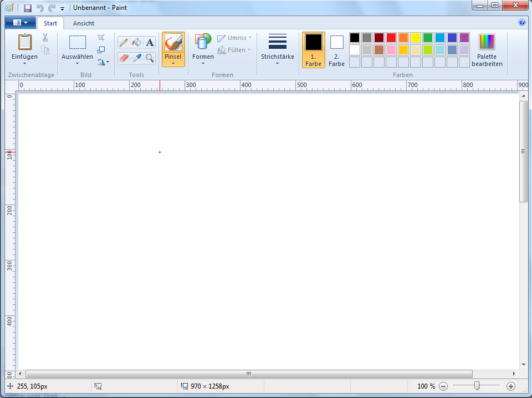This screenshot has width=532, height=398.
Task: Pick the red color swatch
Action: 391,38
